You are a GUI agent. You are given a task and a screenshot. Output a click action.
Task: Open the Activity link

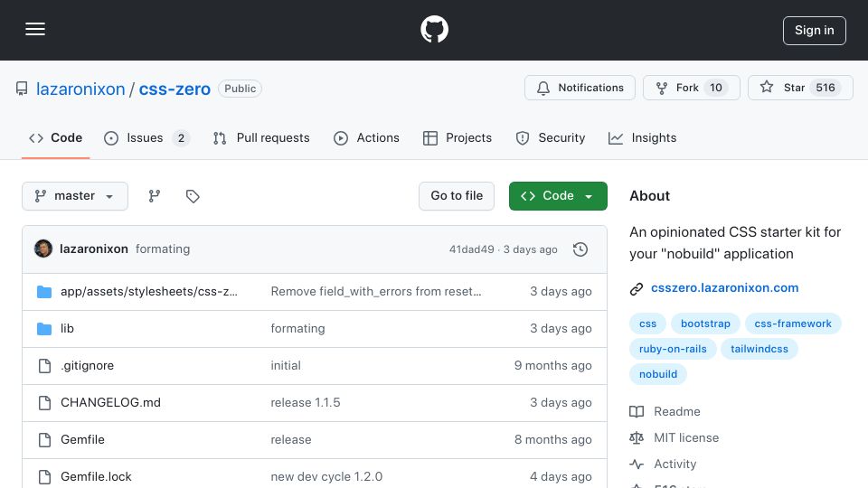click(675, 464)
